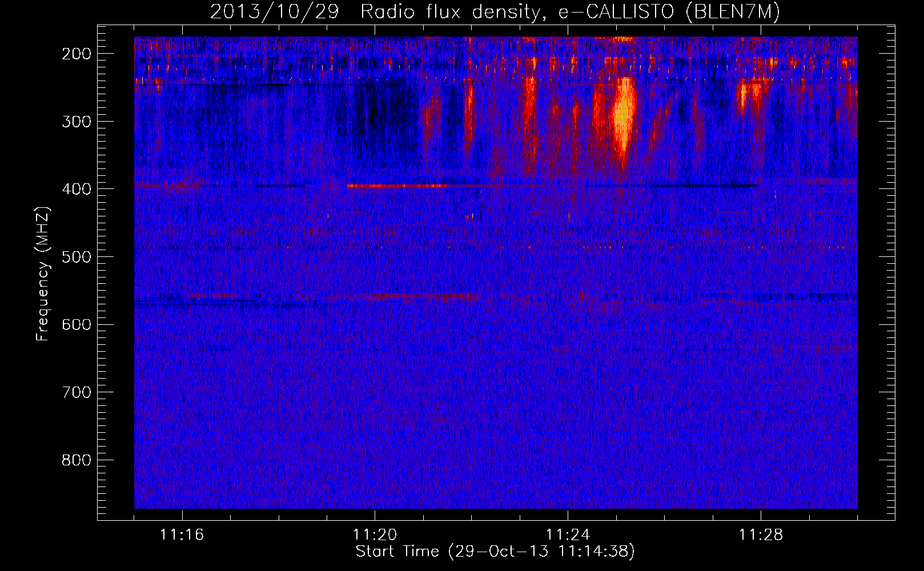Click the 11:16 time tick label

(182, 534)
